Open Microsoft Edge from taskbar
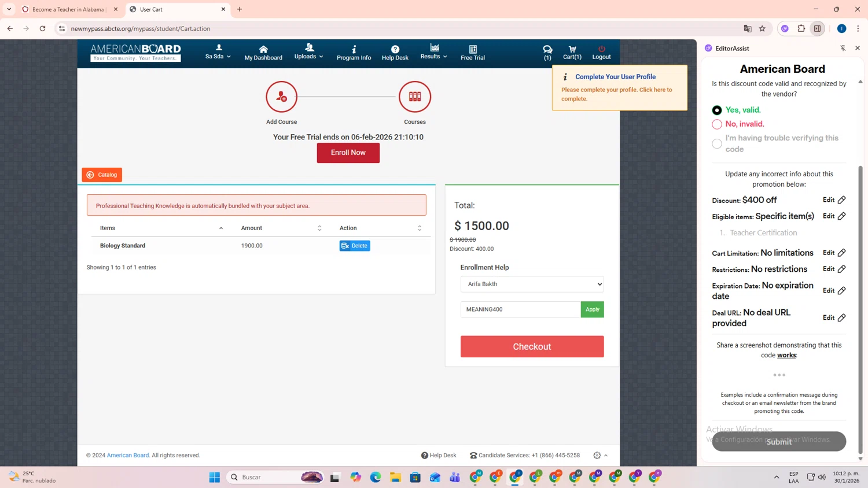 (x=376, y=477)
